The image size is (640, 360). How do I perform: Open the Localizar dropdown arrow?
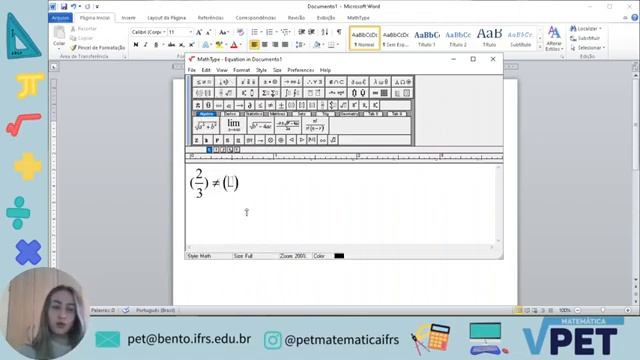click(x=600, y=29)
